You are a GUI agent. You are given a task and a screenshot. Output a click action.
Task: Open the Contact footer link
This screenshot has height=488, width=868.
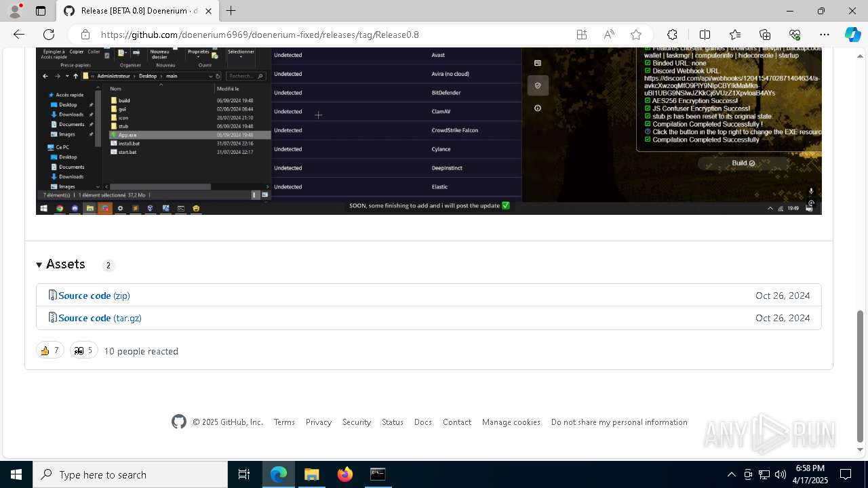pyautogui.click(x=457, y=422)
